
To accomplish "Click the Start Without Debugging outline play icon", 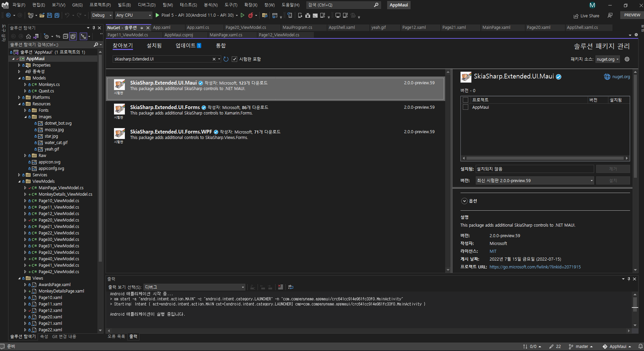I will [242, 15].
